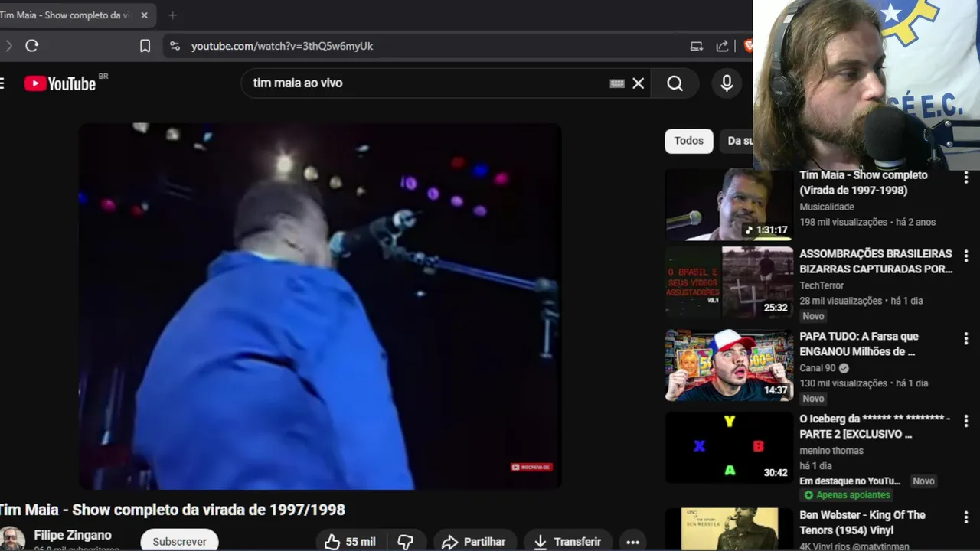The width and height of the screenshot is (980, 551).
Task: Run search with magnifying glass button
Action: [675, 83]
